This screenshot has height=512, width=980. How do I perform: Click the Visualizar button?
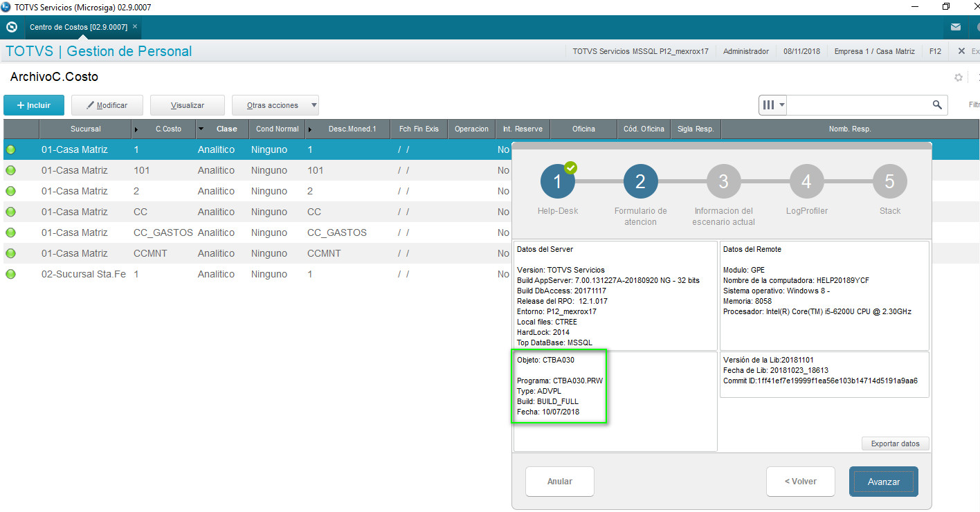[x=188, y=105]
